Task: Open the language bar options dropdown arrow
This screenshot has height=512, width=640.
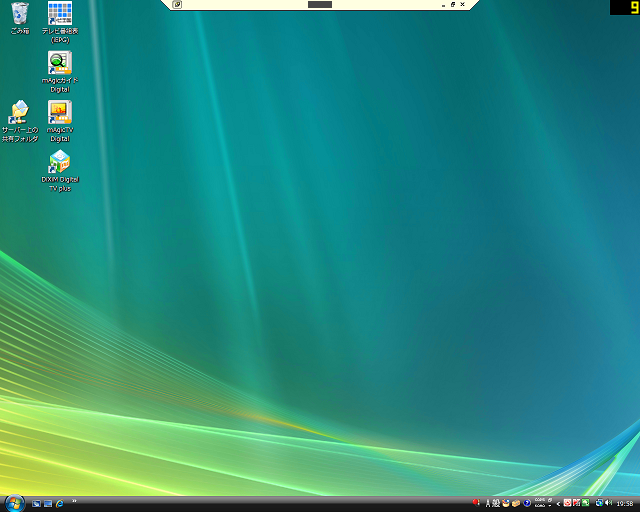Action: pos(549,506)
